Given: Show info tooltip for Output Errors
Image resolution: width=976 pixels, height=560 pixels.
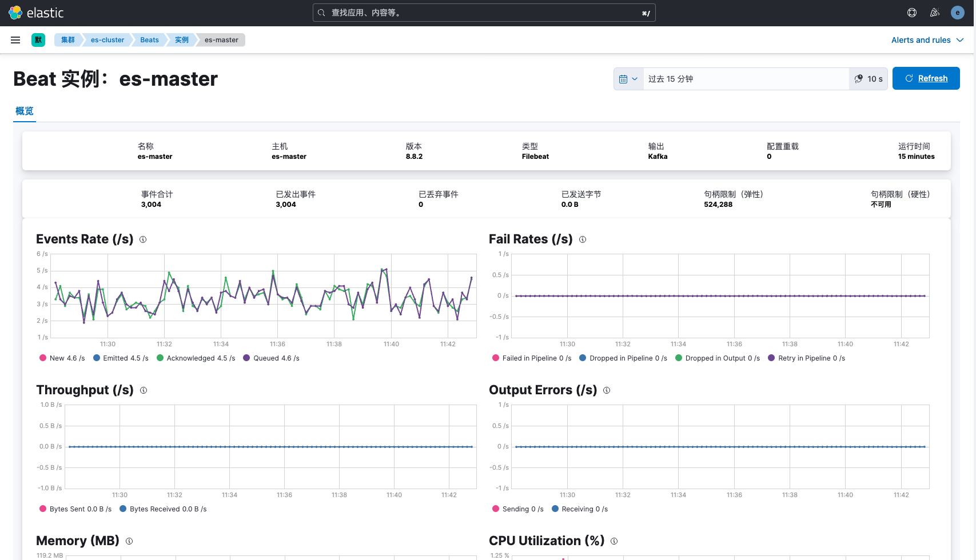Looking at the screenshot, I should [x=607, y=390].
